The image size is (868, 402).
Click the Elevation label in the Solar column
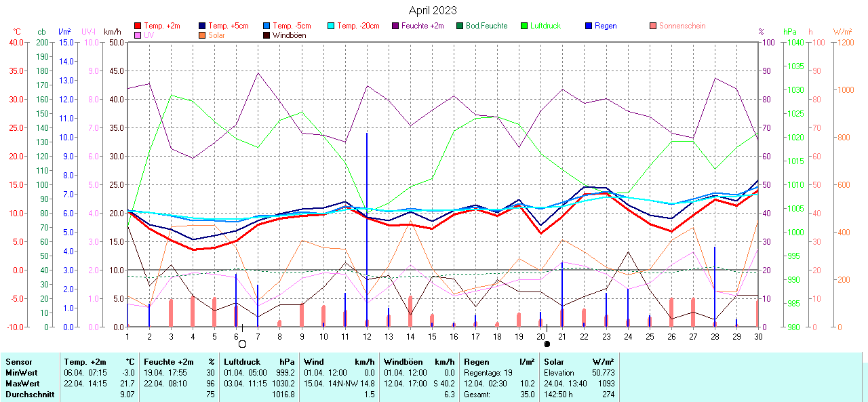click(559, 373)
